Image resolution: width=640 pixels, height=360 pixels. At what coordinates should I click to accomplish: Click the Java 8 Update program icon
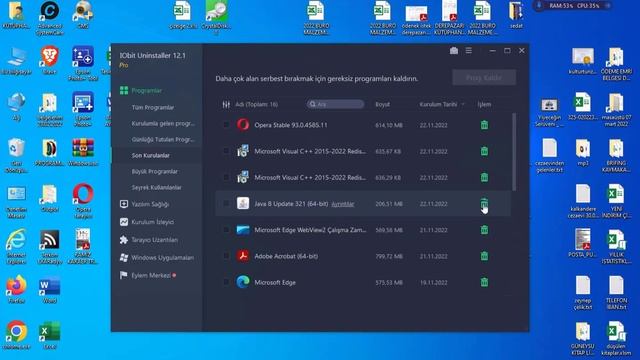[243, 203]
